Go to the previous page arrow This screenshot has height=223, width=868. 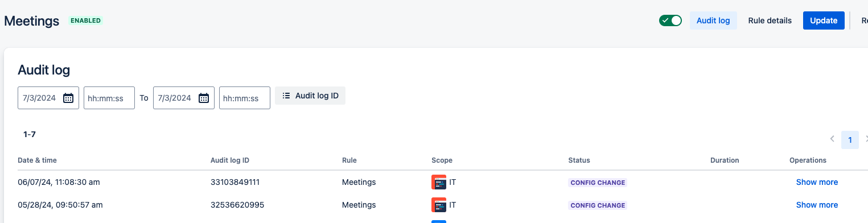click(832, 139)
